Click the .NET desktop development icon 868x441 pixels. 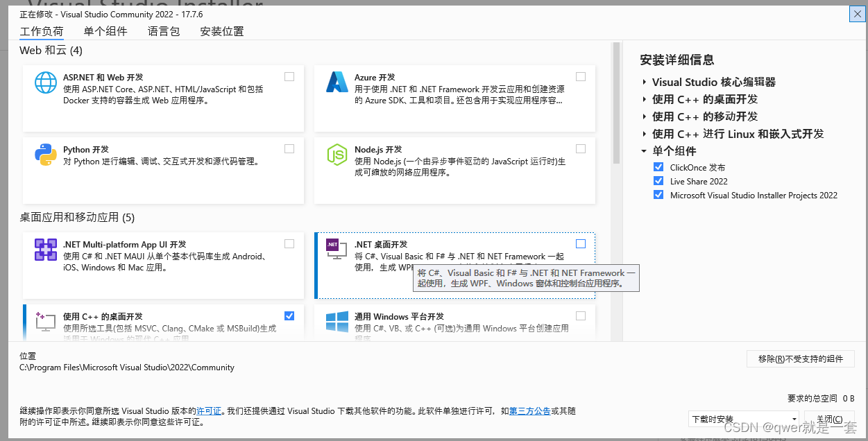point(337,250)
